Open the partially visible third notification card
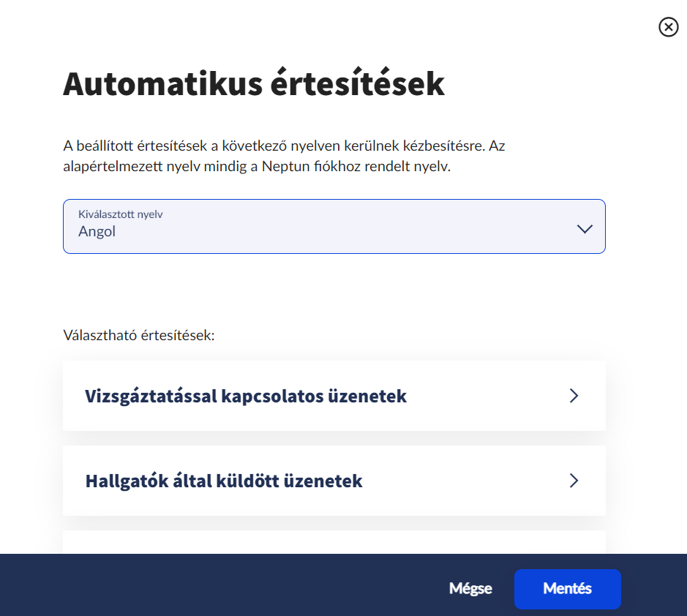Viewport: 687px width, 616px height. (334, 542)
